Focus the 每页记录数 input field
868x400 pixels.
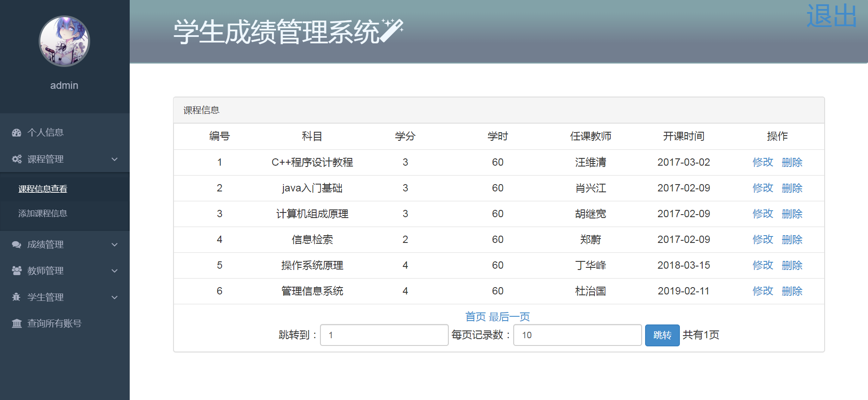[578, 335]
